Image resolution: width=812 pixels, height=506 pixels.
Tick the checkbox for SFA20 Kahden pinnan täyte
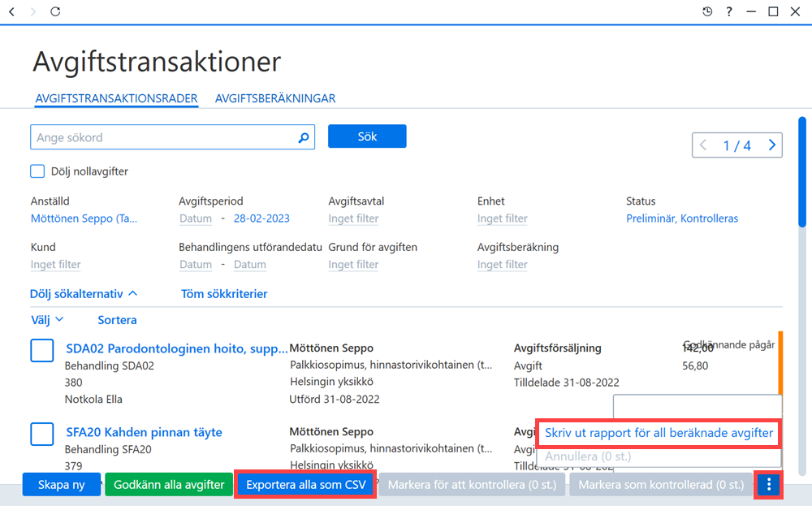click(42, 434)
